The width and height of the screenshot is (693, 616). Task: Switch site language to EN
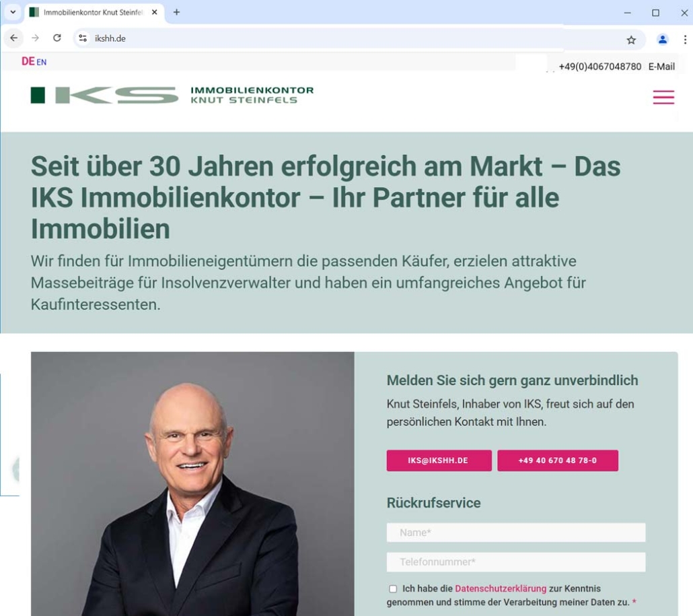click(42, 63)
